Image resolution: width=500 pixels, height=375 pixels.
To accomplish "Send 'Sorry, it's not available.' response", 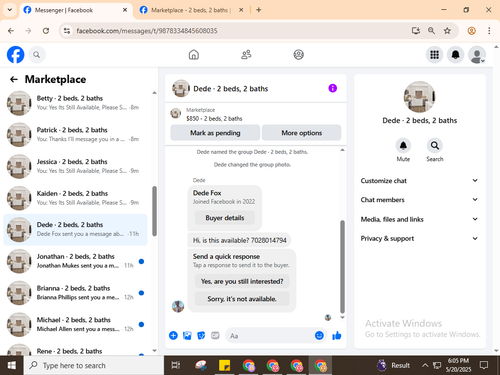I will (242, 299).
